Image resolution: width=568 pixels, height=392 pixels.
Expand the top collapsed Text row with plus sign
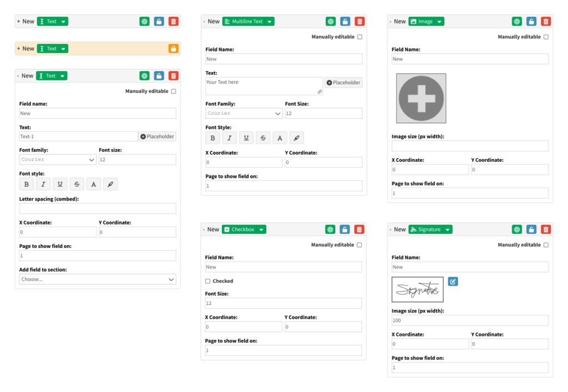coord(18,22)
